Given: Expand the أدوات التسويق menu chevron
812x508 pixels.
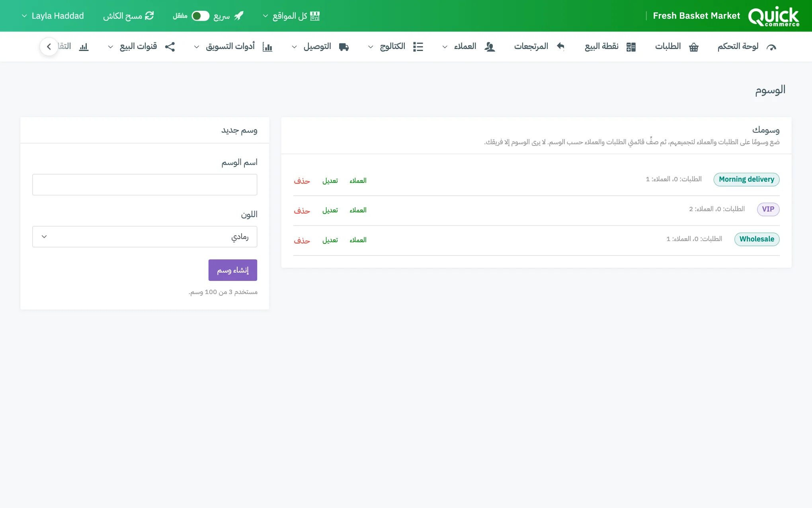Looking at the screenshot, I should tap(197, 47).
